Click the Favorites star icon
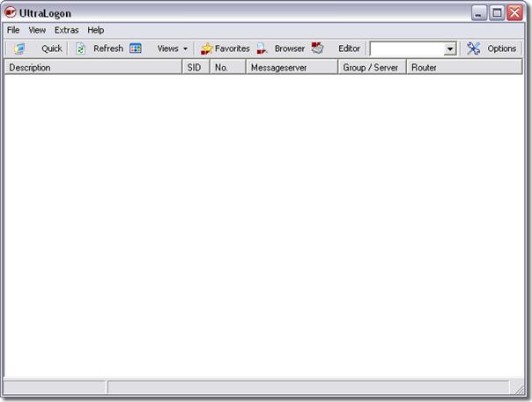Image resolution: width=532 pixels, height=402 pixels. click(x=206, y=48)
